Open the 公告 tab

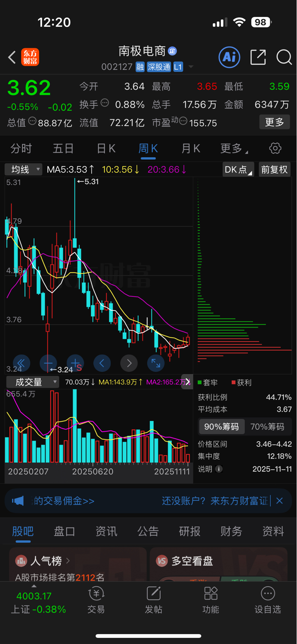tap(148, 531)
